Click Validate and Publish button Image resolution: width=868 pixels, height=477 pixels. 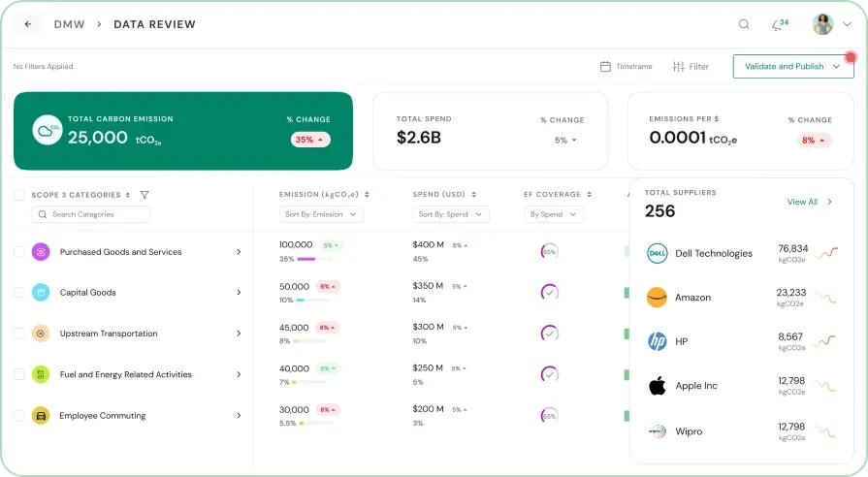pyautogui.click(x=792, y=66)
